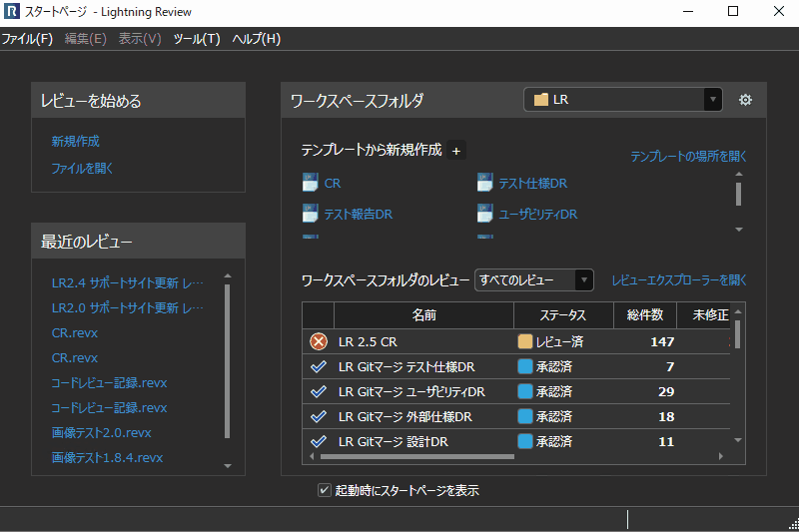The image size is (799, 532).
Task: Open recent review LR2.4 サポートサイト更新
Action: point(128,283)
